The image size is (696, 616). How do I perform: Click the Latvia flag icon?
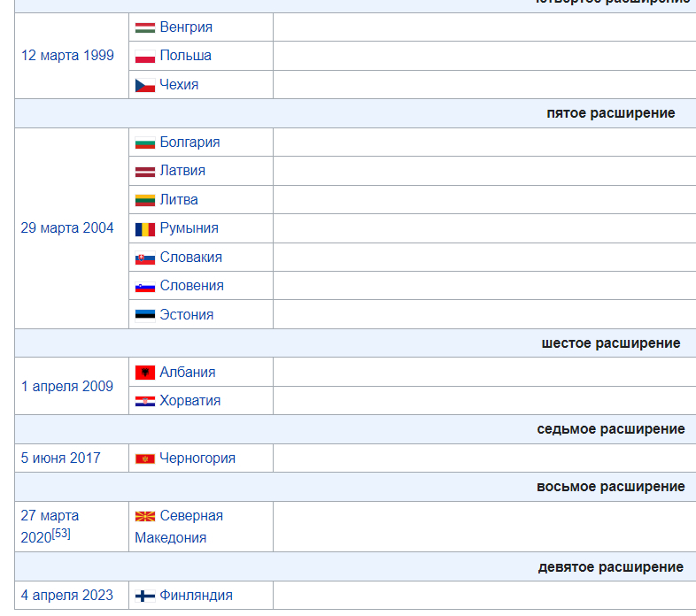(x=145, y=172)
